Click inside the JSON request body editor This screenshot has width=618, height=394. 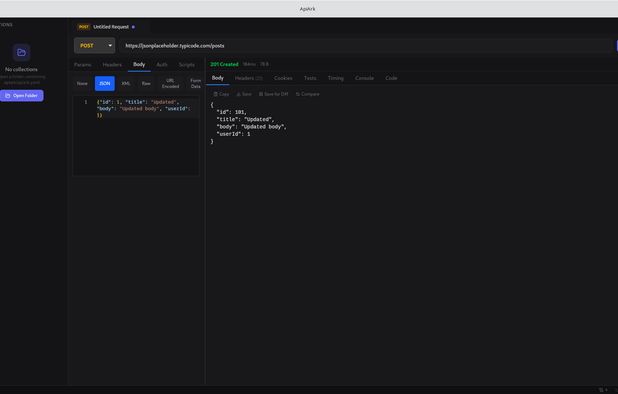click(x=136, y=136)
